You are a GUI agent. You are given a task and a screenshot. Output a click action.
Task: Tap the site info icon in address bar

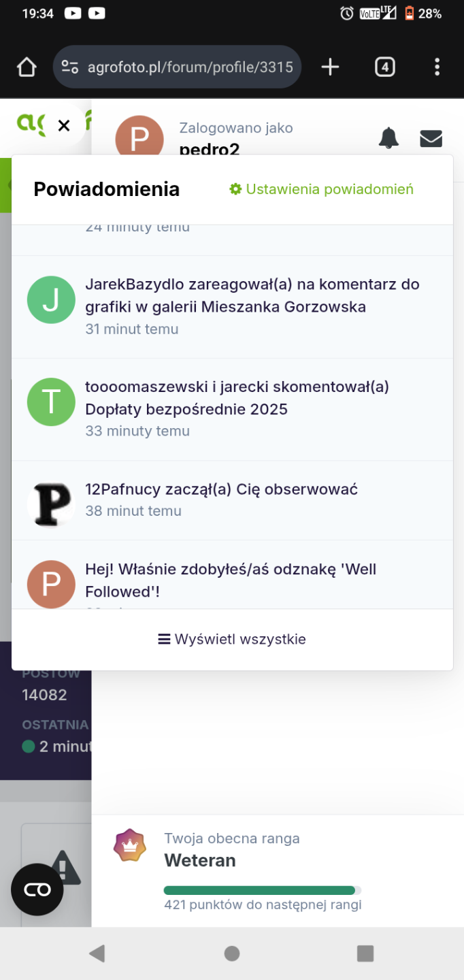tap(69, 67)
